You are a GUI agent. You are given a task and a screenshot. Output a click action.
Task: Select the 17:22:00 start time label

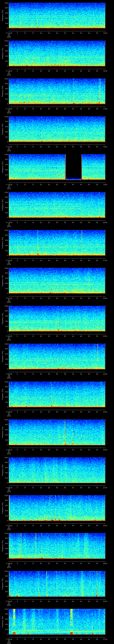9,336
